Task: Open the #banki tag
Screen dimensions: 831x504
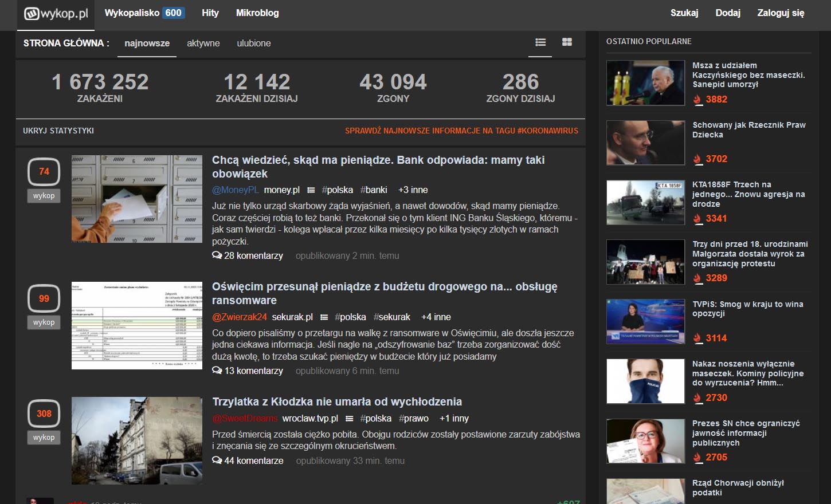Action: (x=374, y=190)
